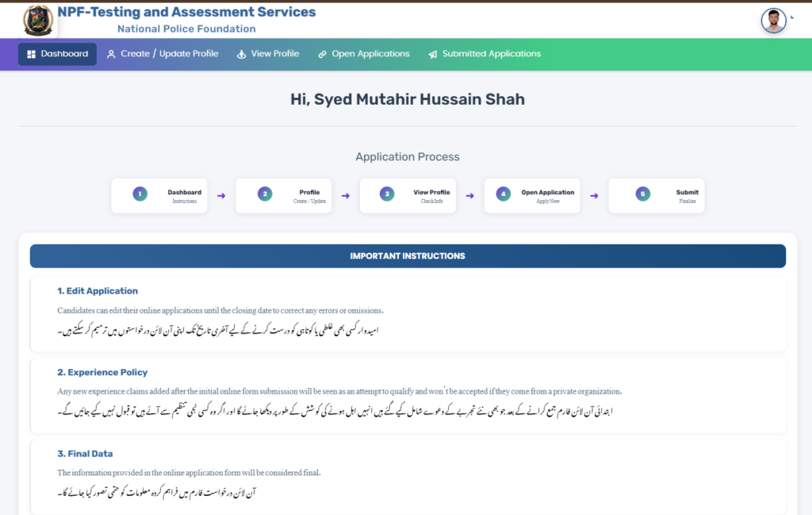The height and width of the screenshot is (515, 812).
Task: Click the number 2 step circle
Action: [x=265, y=194]
